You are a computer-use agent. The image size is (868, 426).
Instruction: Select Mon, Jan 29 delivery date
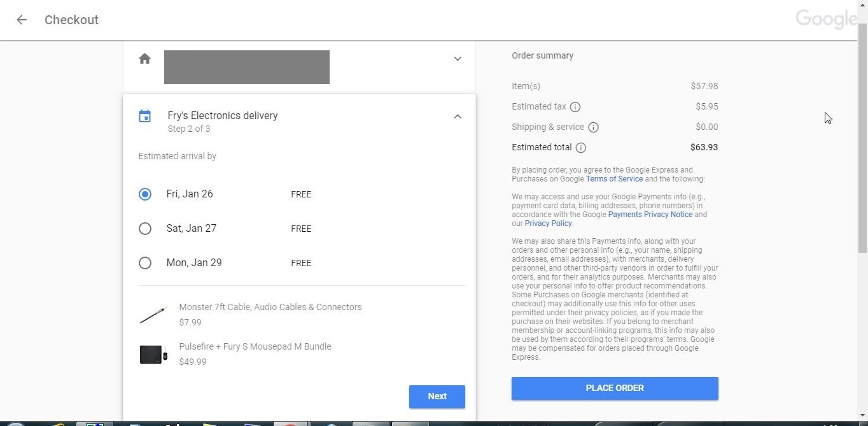point(145,263)
